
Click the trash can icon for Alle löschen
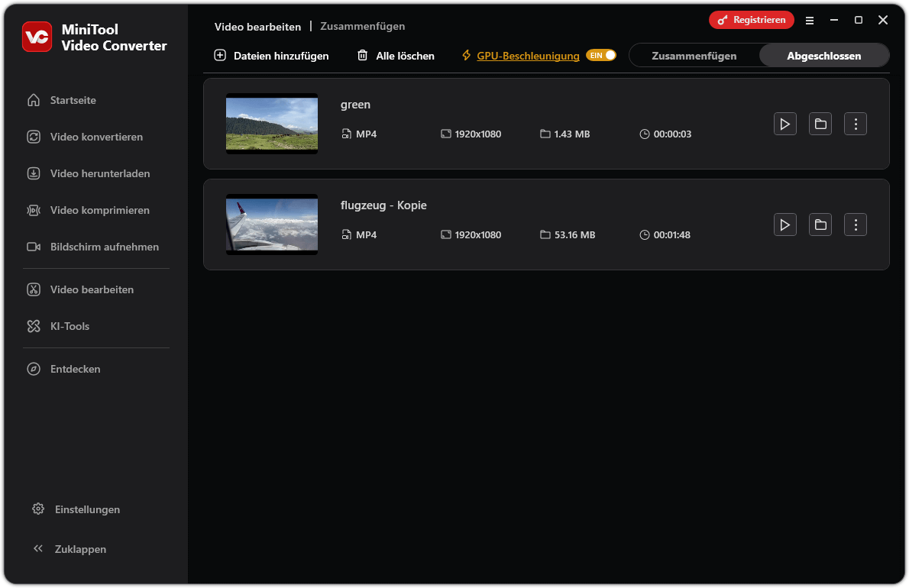click(x=362, y=55)
